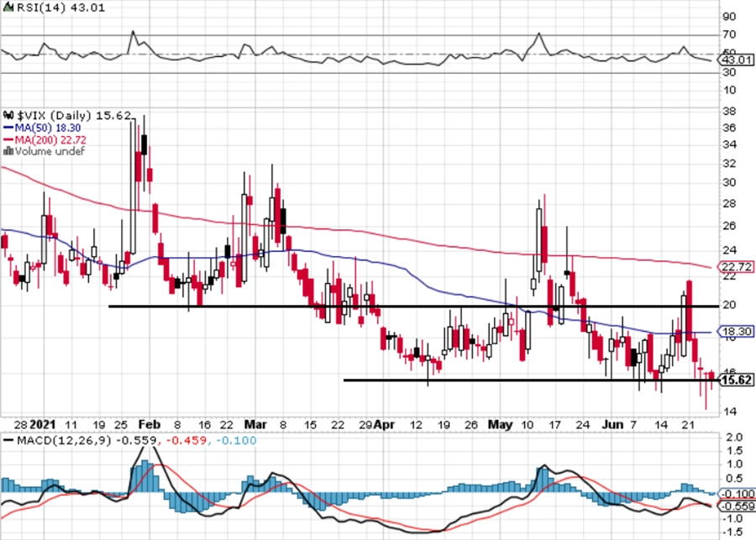Click the RSI(14) indicator icon
Screen dimensions: 756x540
[8, 8]
